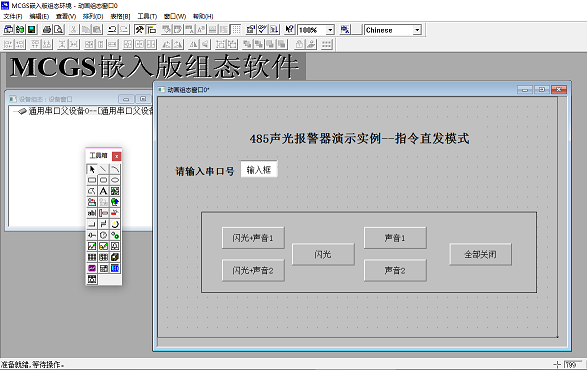Viewport: 587px width, 370px height.
Task: Select the straight line drawing tool
Action: [x=103, y=169]
